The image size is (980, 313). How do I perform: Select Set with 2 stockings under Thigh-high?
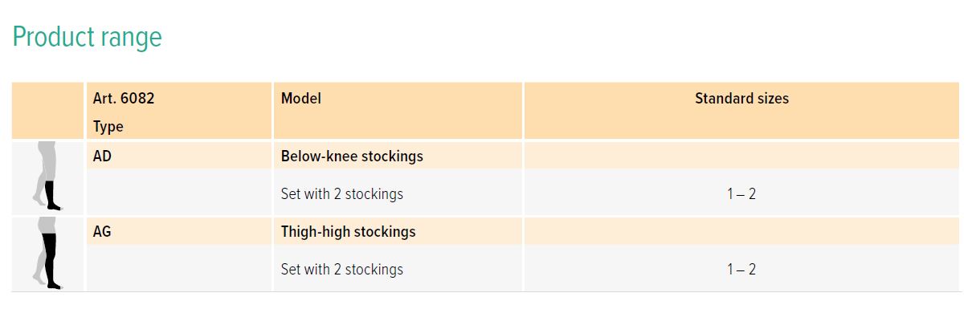(x=342, y=270)
